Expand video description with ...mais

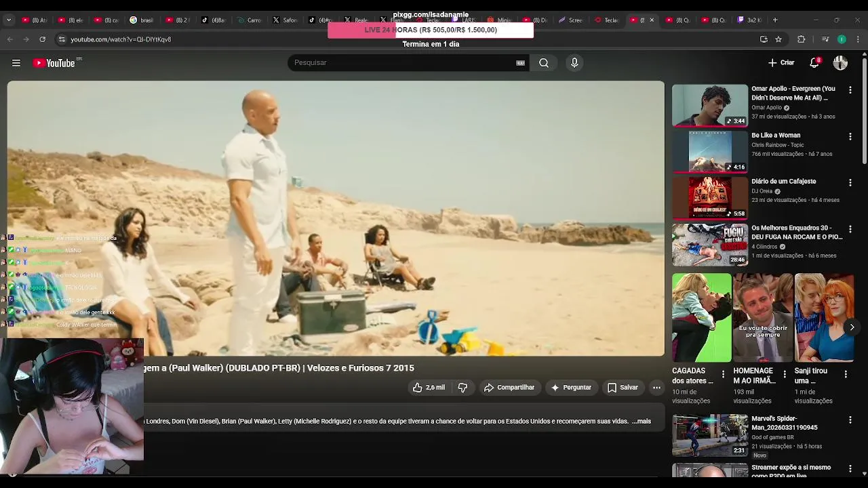click(641, 422)
